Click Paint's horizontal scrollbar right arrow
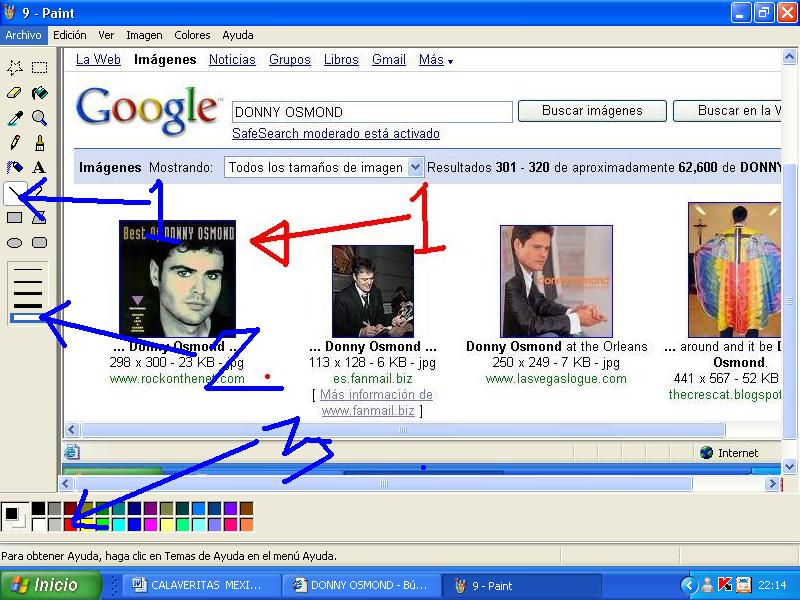800x600 pixels. click(x=772, y=483)
